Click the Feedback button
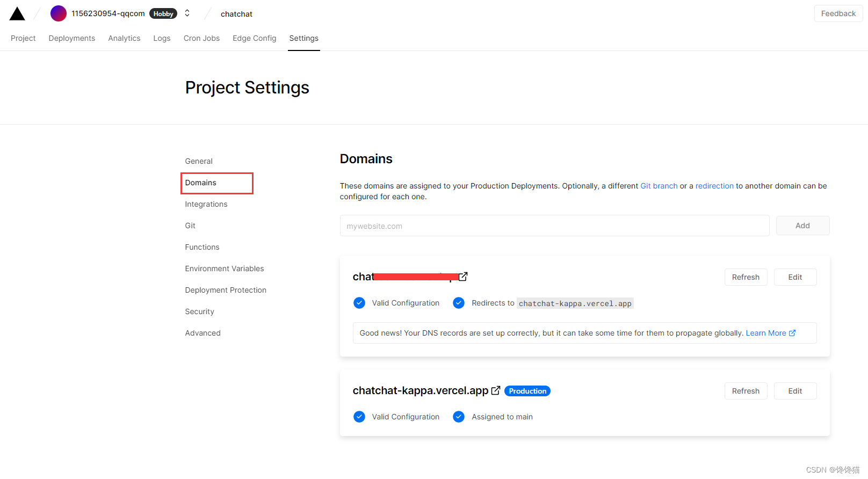The height and width of the screenshot is (479, 868). pos(838,13)
